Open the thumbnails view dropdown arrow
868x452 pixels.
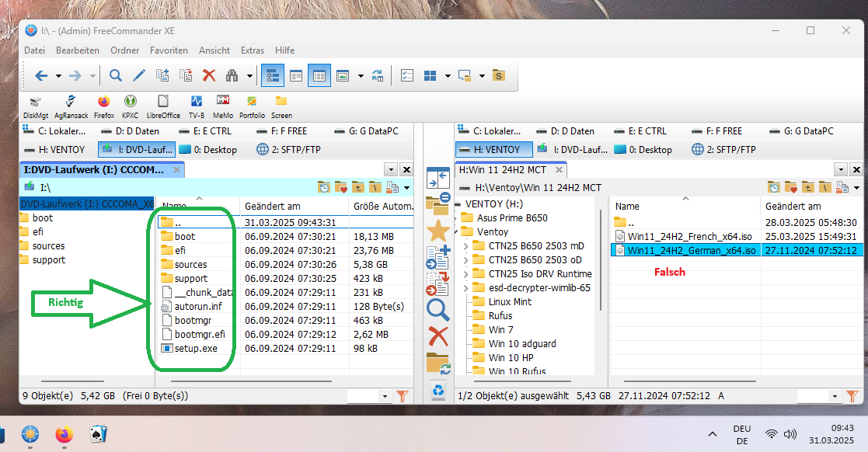[361, 76]
